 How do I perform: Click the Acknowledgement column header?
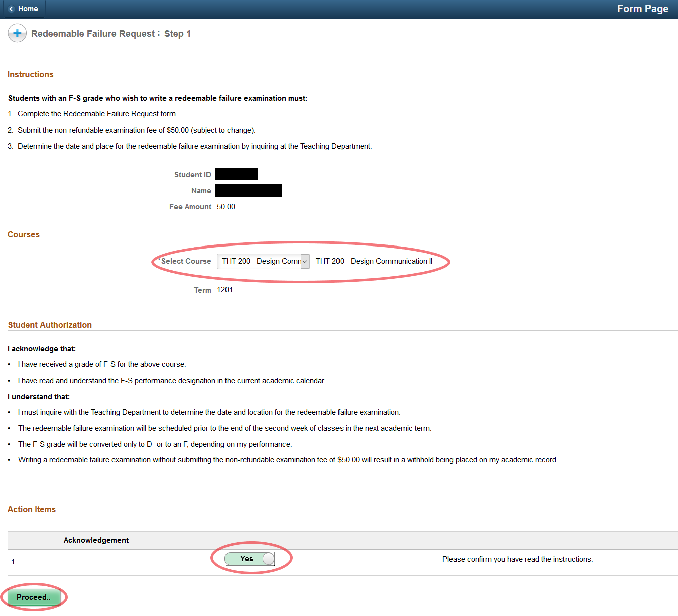[x=96, y=540]
